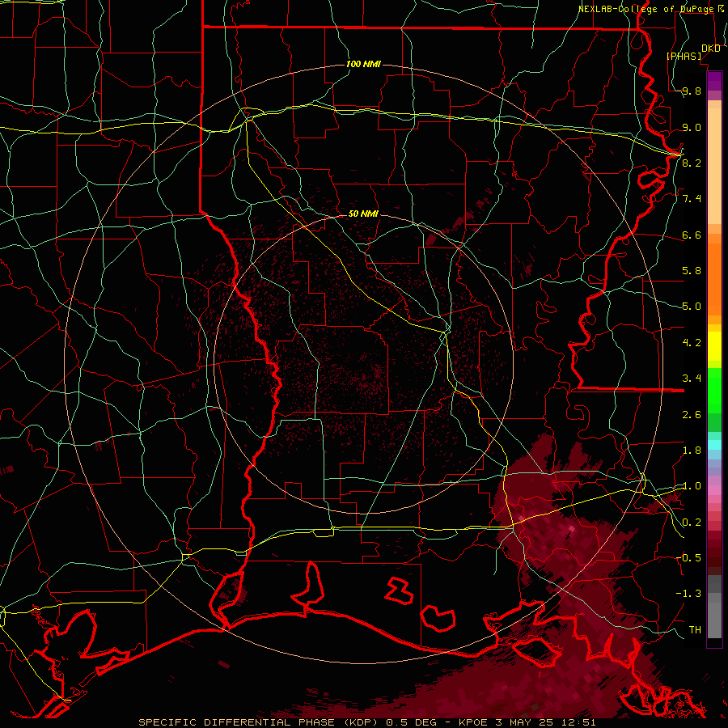Click the 7.4 scale value

pyautogui.click(x=692, y=199)
